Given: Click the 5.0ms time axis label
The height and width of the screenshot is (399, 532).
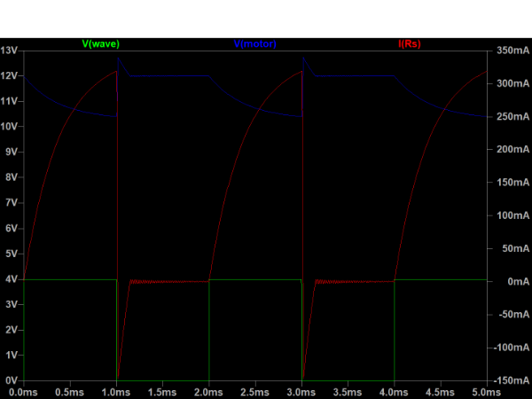Looking at the screenshot, I should click(x=487, y=391).
